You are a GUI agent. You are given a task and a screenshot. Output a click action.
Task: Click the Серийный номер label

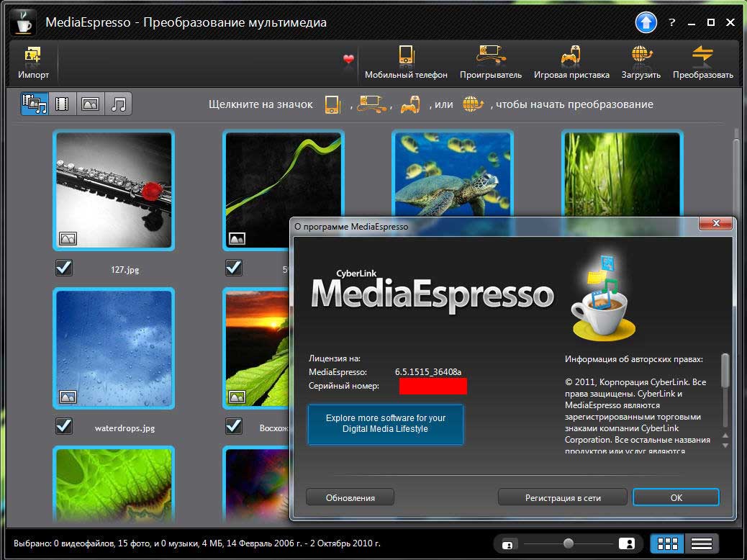click(344, 386)
